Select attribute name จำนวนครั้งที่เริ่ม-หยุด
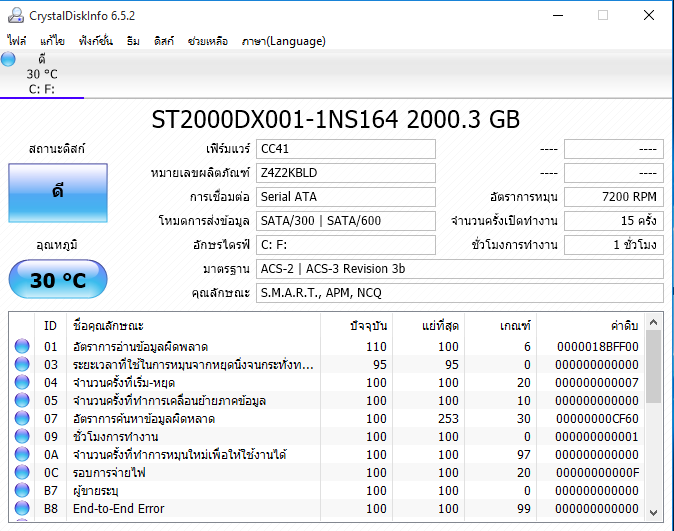 click(x=124, y=382)
